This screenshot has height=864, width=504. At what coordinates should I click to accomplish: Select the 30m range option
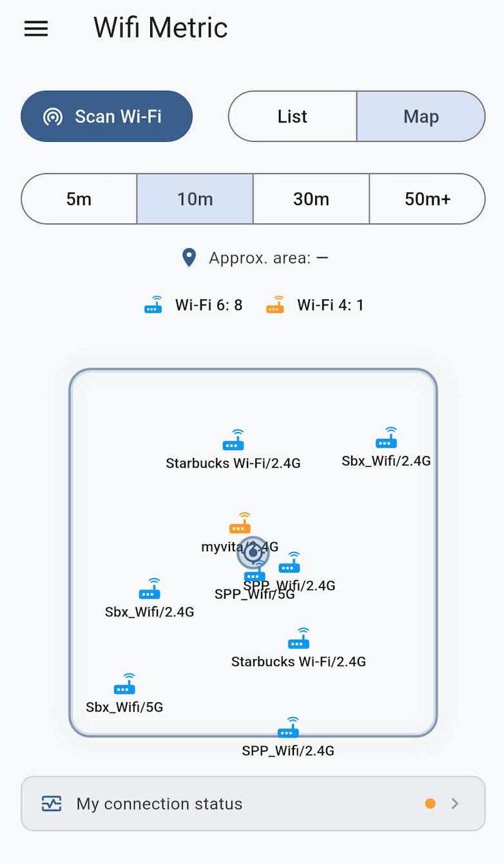click(x=311, y=199)
